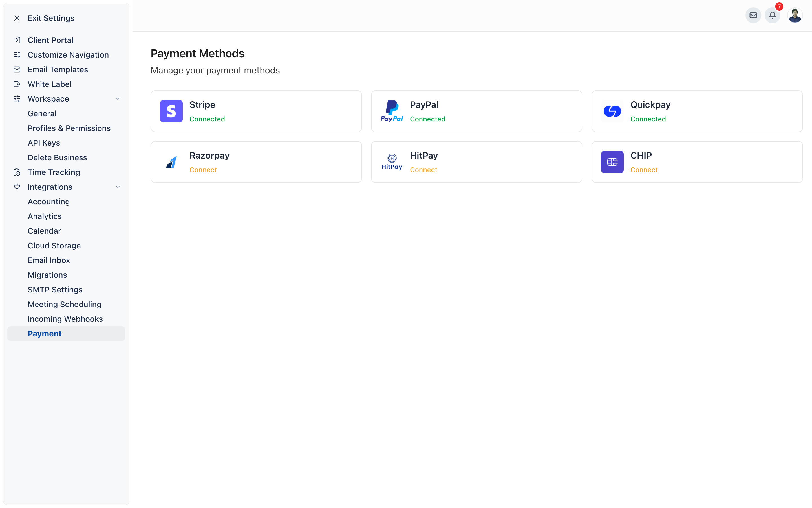812x508 pixels.
Task: Open the mail inbox icon in header
Action: click(x=753, y=16)
